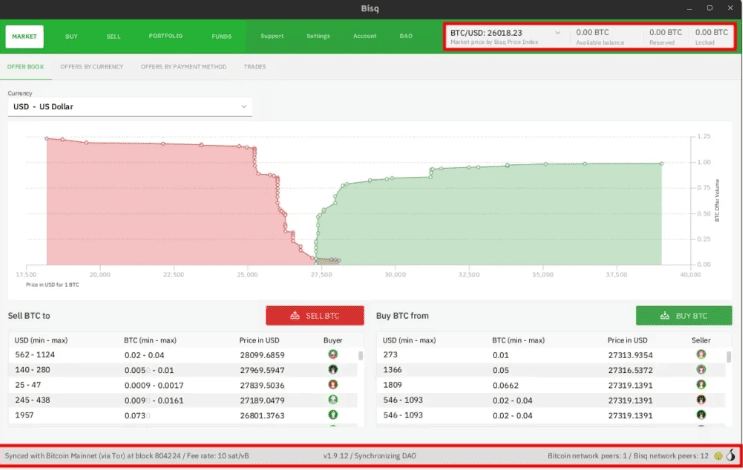Open the Settings section
This screenshot has height=470, width=743.
click(318, 36)
